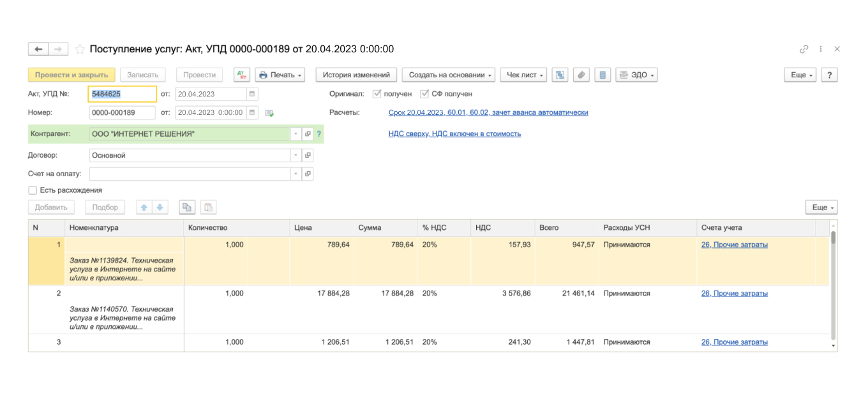This screenshot has height=394, width=868.
Task: Open the top Еще menu
Action: (800, 75)
